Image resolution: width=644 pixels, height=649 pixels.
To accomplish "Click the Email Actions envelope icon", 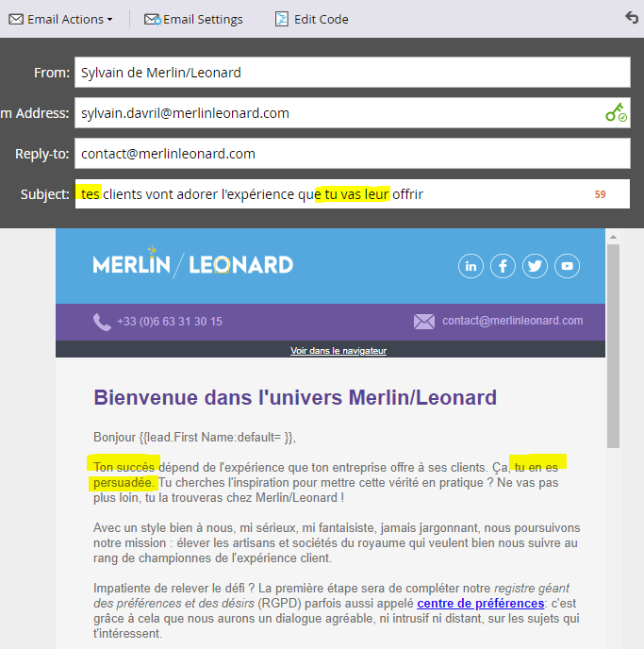I will tap(16, 20).
